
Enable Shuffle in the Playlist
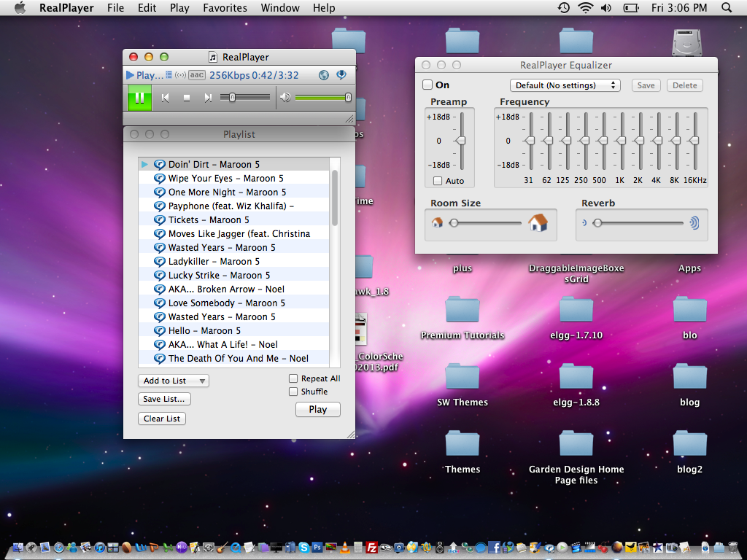293,392
